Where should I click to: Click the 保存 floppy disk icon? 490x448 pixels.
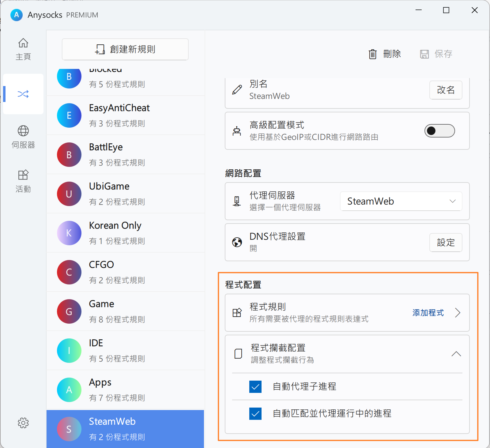(424, 54)
